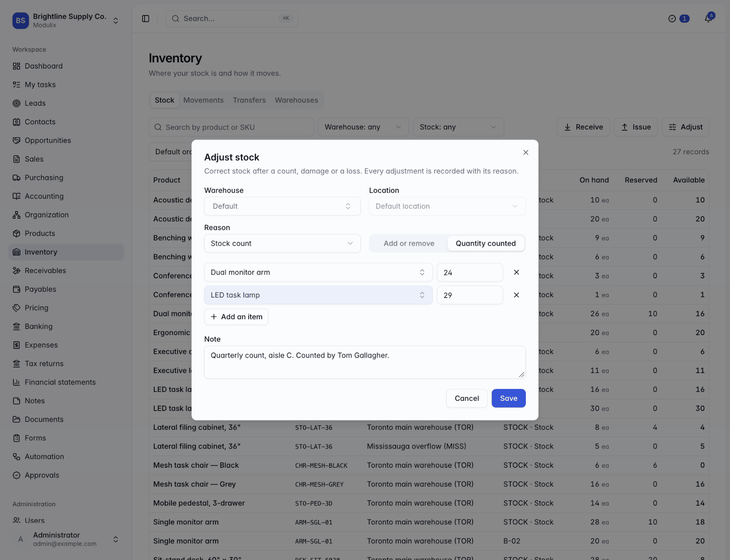
Task: Click Add an item
Action: 236,317
